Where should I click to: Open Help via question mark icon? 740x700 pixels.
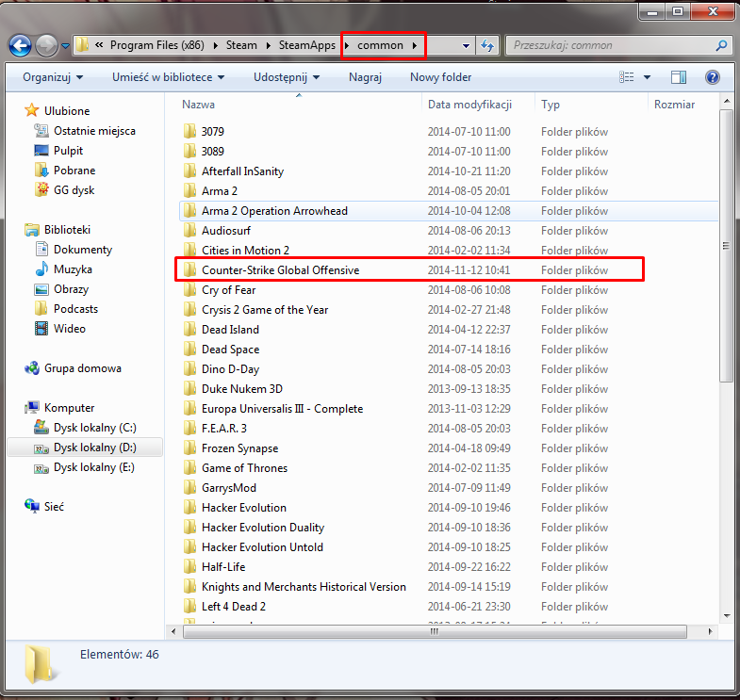(712, 77)
